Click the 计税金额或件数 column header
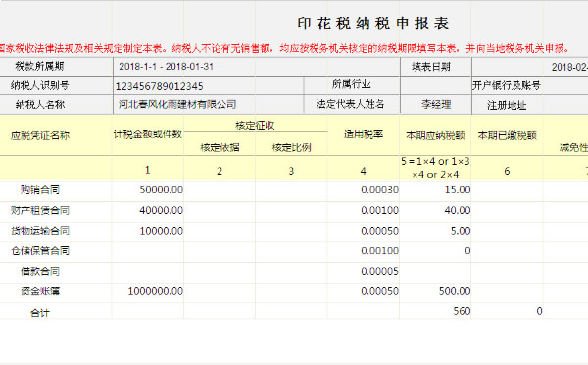Image resolution: width=588 pixels, height=365 pixels. tap(148, 134)
